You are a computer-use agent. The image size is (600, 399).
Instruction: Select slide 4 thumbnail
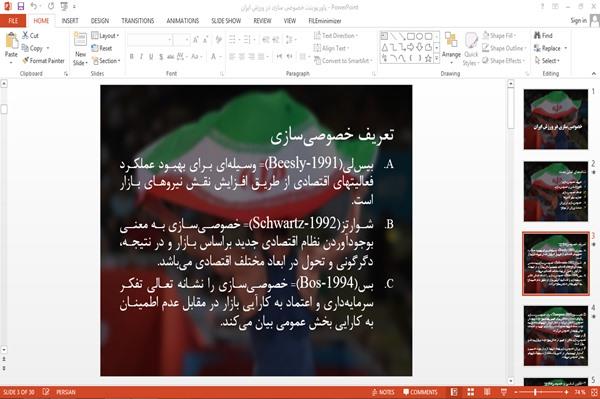556,335
